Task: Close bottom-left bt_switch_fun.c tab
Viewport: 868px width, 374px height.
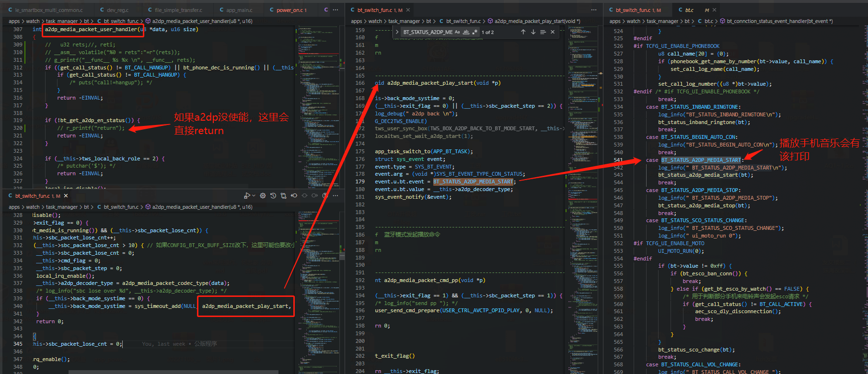Action: (x=66, y=196)
